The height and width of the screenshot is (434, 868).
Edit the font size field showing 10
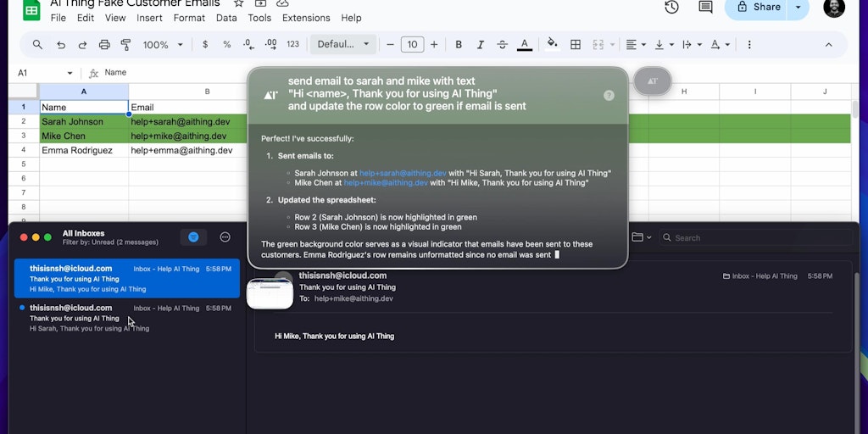click(x=413, y=45)
